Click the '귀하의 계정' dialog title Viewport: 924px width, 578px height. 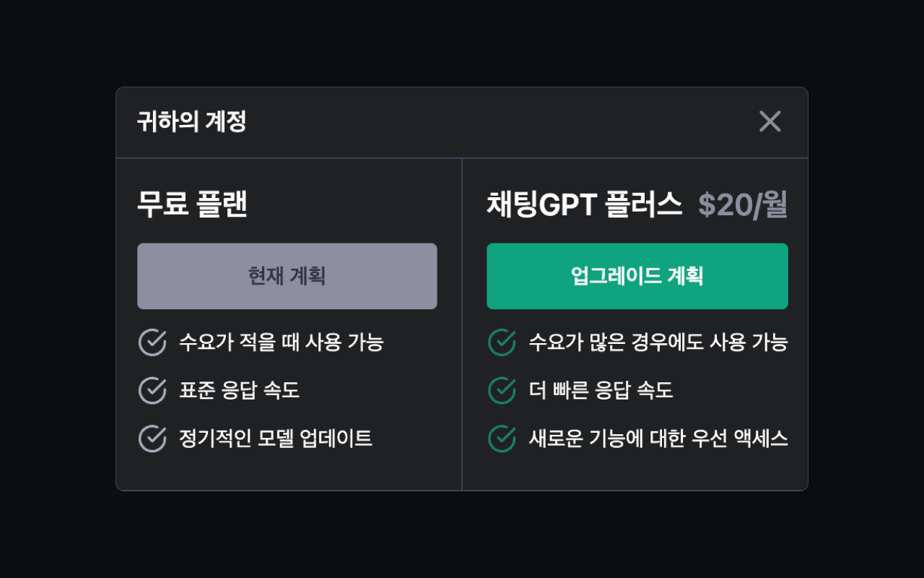pyautogui.click(x=191, y=121)
